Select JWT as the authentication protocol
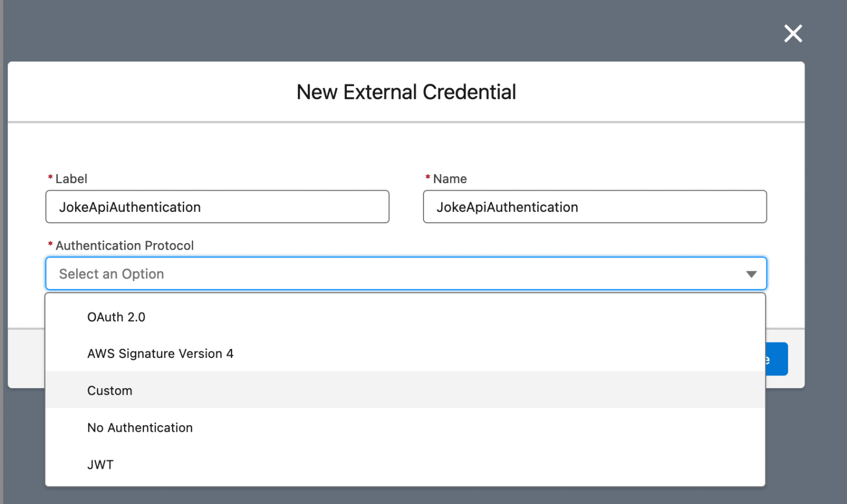Viewport: 847px width, 504px height. [100, 464]
